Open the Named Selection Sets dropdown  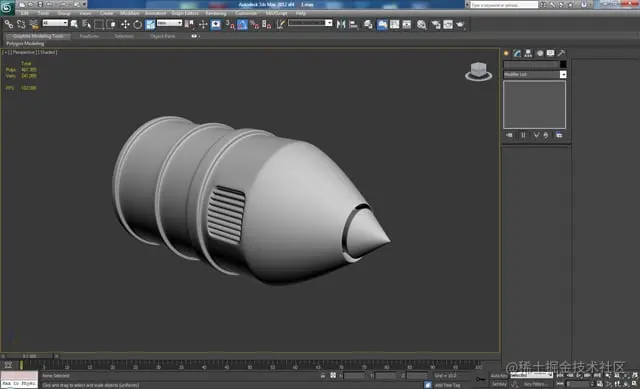[329, 23]
